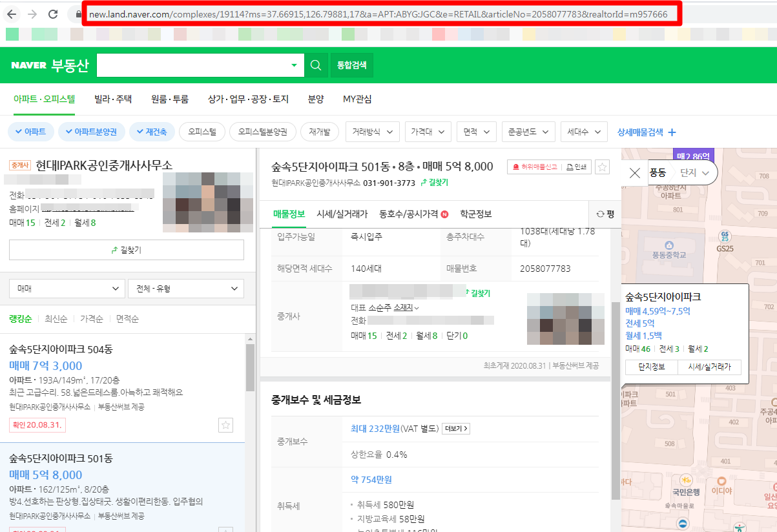Click the refresh 평 unit toggle
The height and width of the screenshot is (532, 777).
coord(605,214)
